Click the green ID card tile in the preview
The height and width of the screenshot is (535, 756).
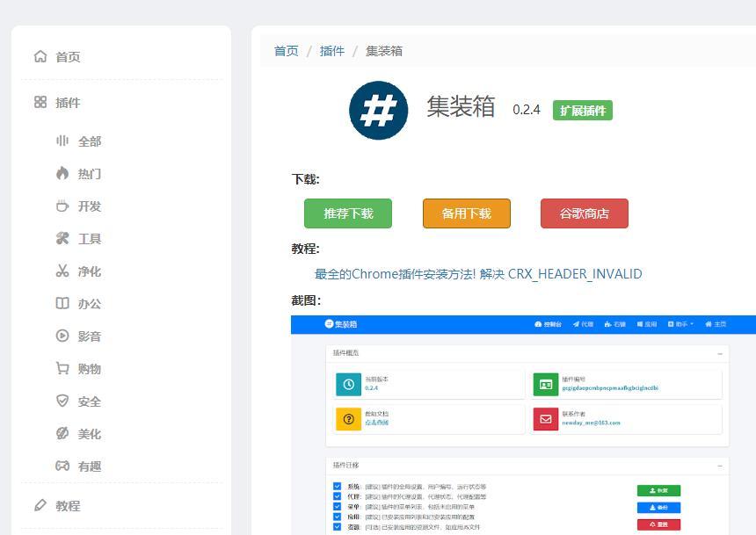[546, 384]
